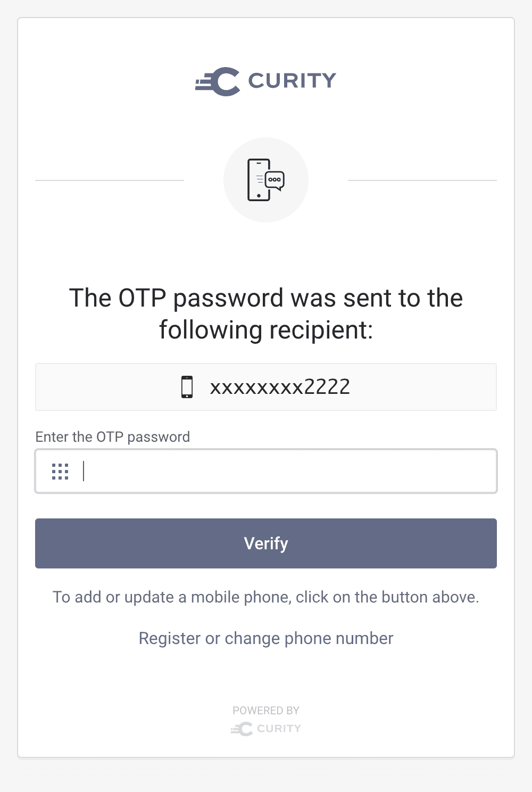Click the recipient number box

click(266, 387)
